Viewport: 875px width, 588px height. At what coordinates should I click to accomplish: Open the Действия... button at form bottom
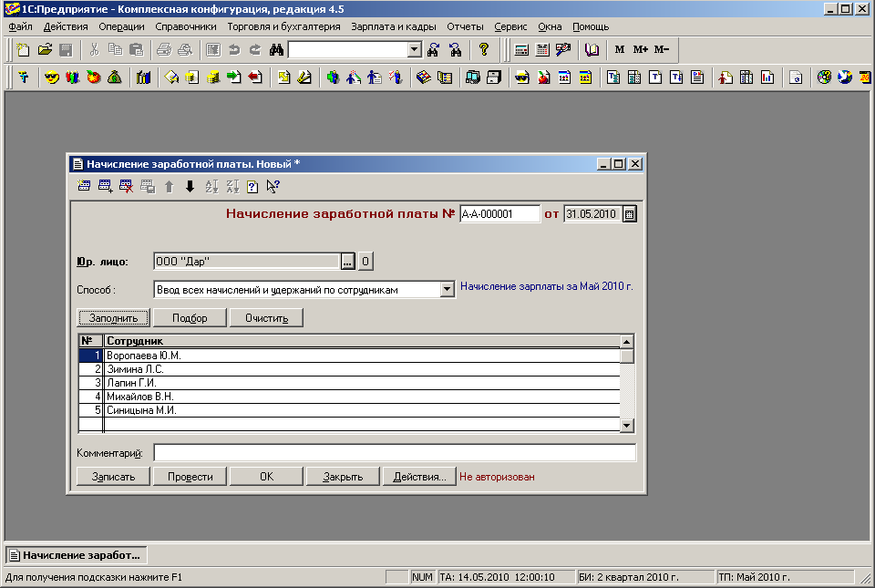click(419, 477)
